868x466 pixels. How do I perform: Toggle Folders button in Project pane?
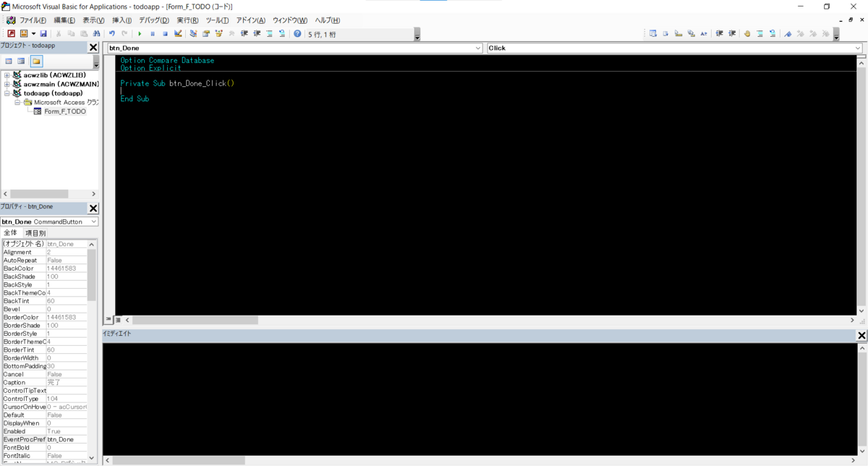click(35, 61)
